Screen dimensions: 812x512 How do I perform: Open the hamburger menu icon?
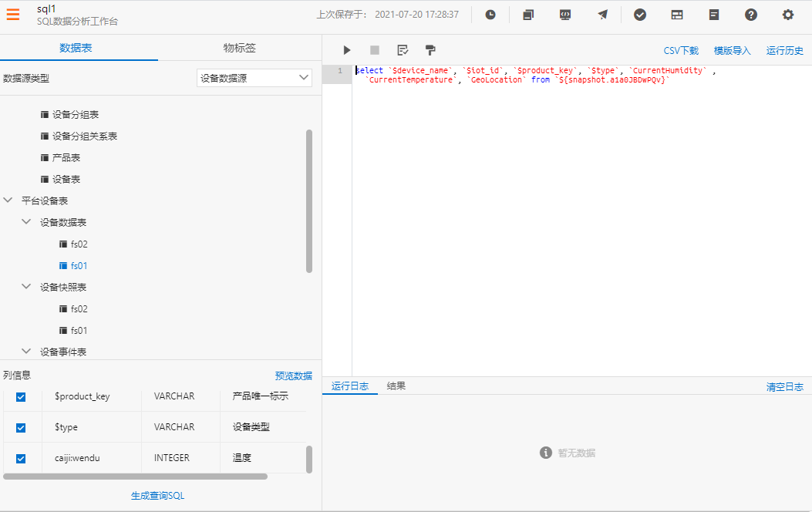coord(13,15)
